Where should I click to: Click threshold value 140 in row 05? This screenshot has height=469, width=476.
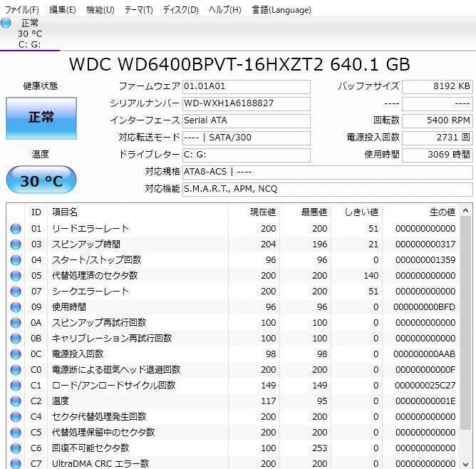pos(371,276)
